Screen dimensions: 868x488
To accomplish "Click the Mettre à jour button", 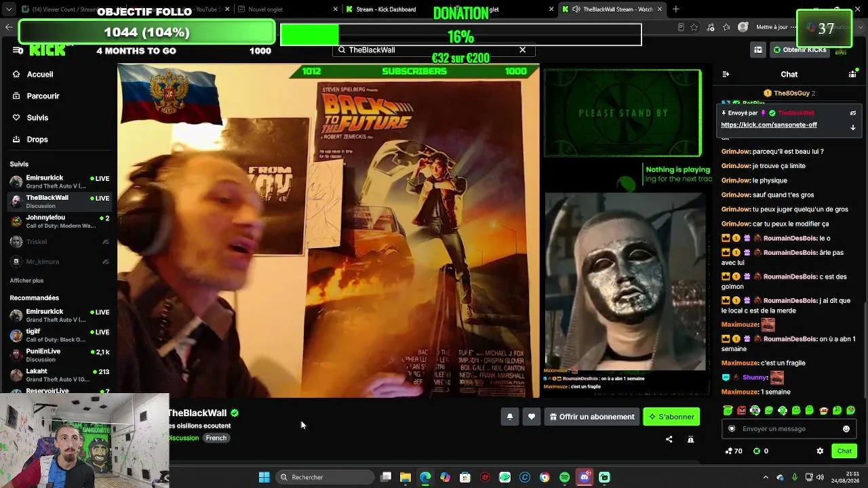I will pyautogui.click(x=772, y=27).
